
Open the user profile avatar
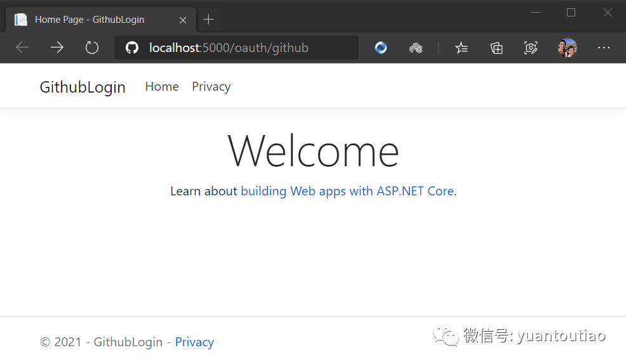pos(568,48)
